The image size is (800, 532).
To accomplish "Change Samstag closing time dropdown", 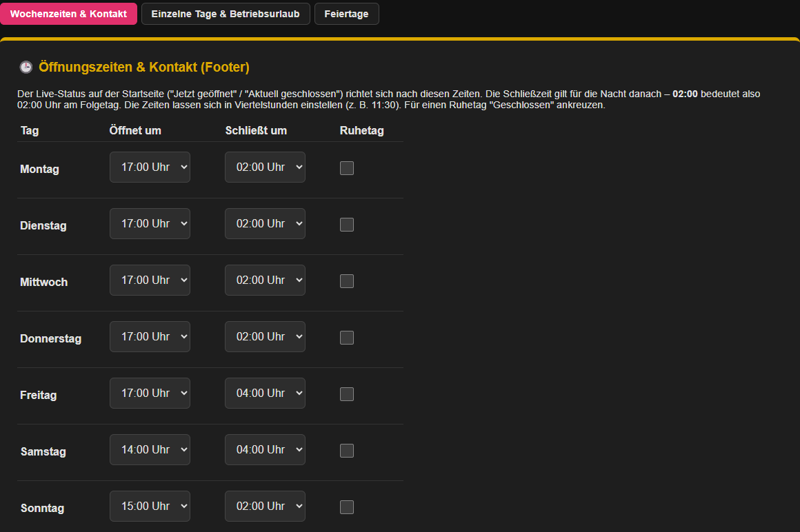I will (266, 450).
